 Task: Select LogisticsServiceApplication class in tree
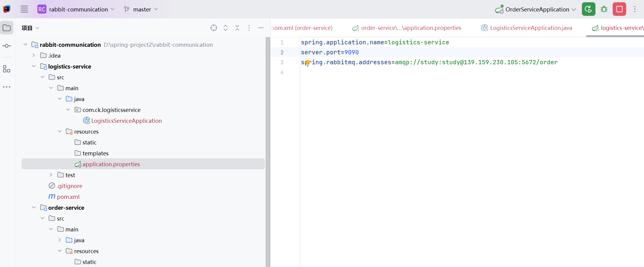tap(126, 121)
